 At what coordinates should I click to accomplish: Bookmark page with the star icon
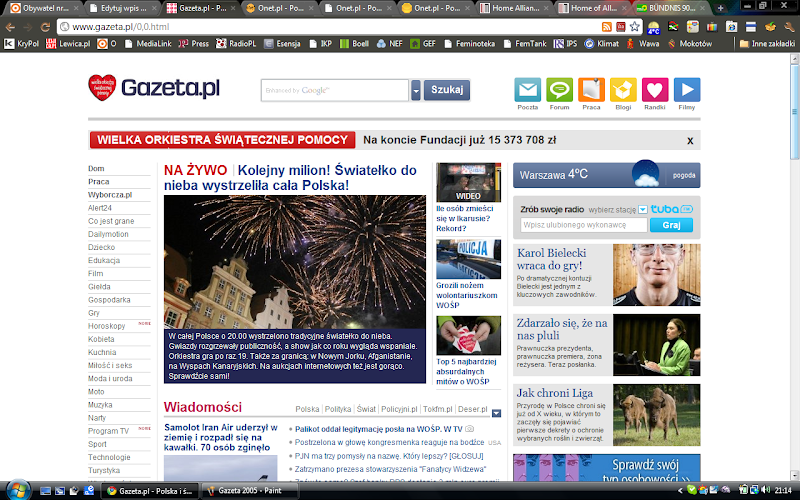[x=634, y=27]
